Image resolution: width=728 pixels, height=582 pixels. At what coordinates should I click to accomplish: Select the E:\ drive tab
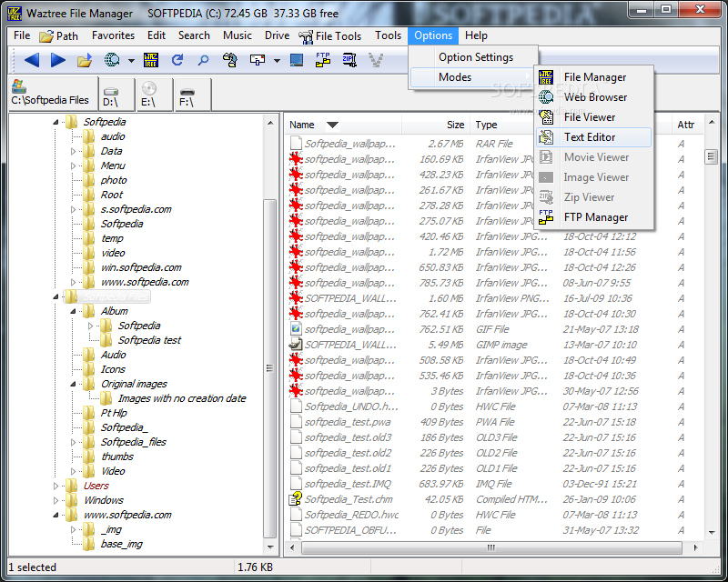154,95
